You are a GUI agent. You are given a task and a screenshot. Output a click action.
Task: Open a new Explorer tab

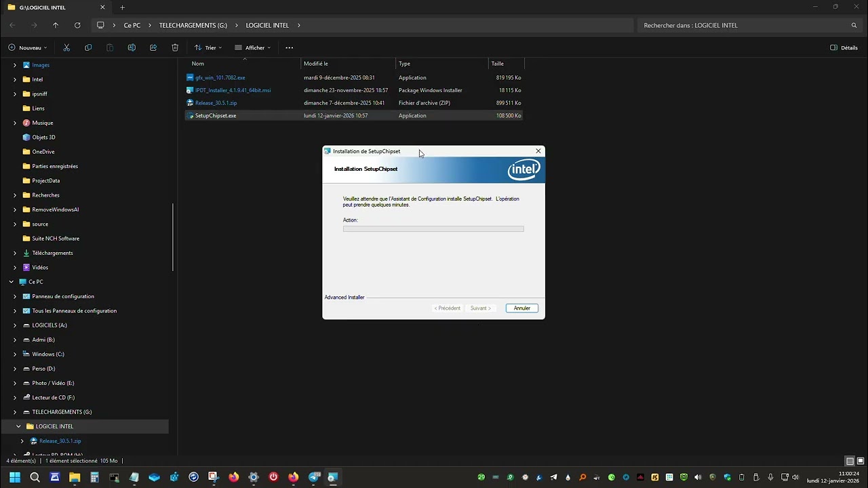[x=122, y=7]
